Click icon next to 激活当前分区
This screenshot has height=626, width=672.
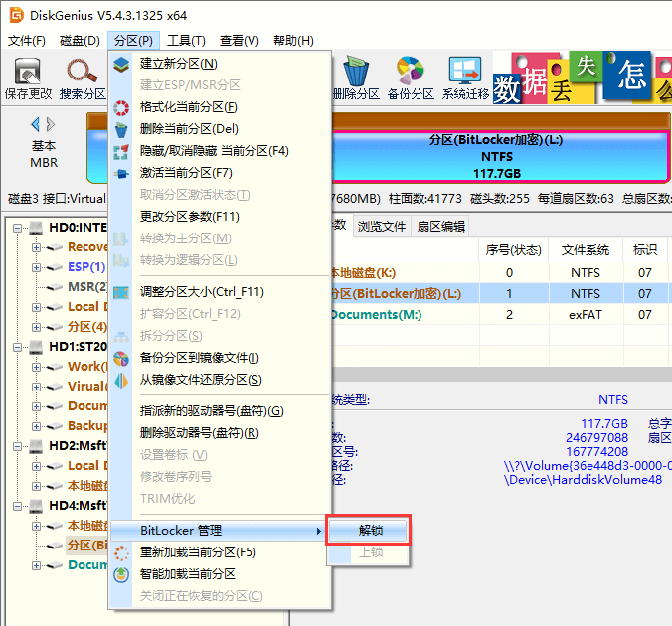(121, 174)
